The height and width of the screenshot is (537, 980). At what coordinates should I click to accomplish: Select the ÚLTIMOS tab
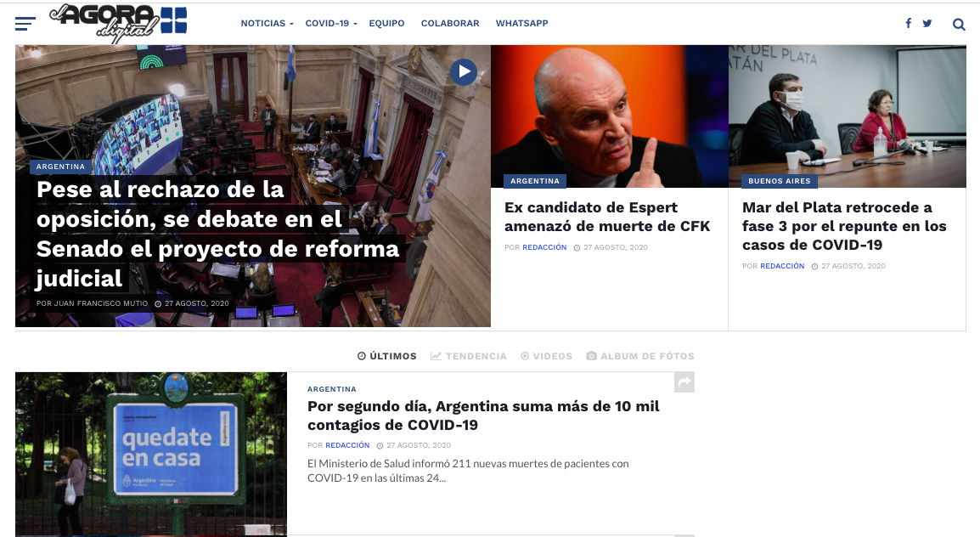pos(386,356)
